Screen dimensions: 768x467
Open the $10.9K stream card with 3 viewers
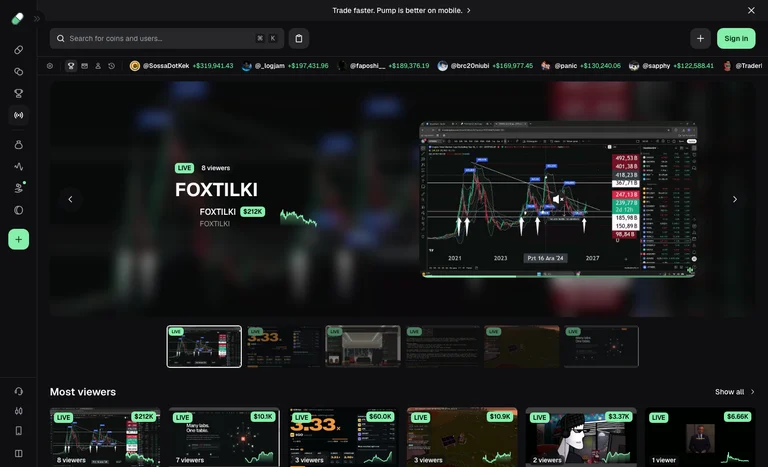point(462,437)
